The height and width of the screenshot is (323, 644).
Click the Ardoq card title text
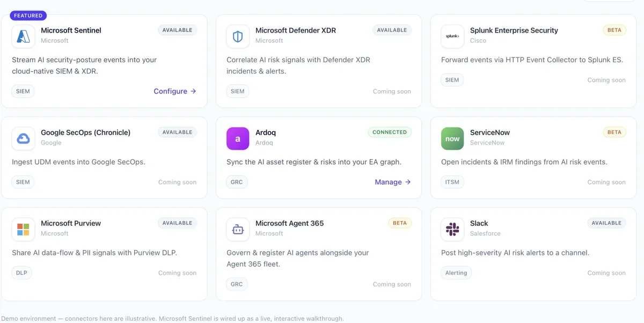point(266,133)
